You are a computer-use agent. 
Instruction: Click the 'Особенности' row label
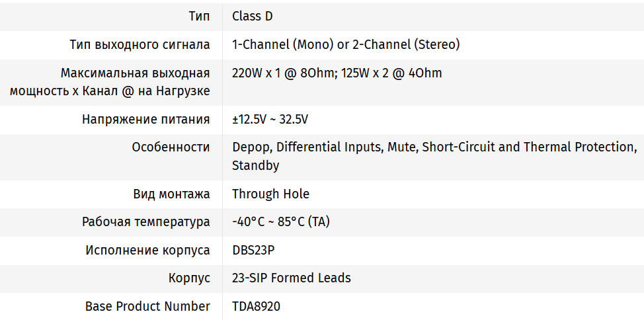(171, 147)
